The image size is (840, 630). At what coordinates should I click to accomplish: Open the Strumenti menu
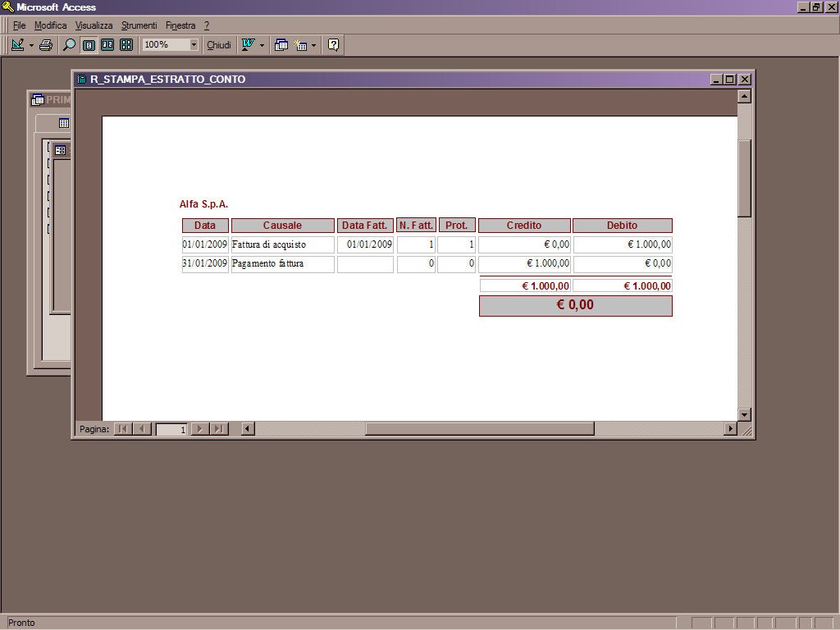tap(139, 25)
